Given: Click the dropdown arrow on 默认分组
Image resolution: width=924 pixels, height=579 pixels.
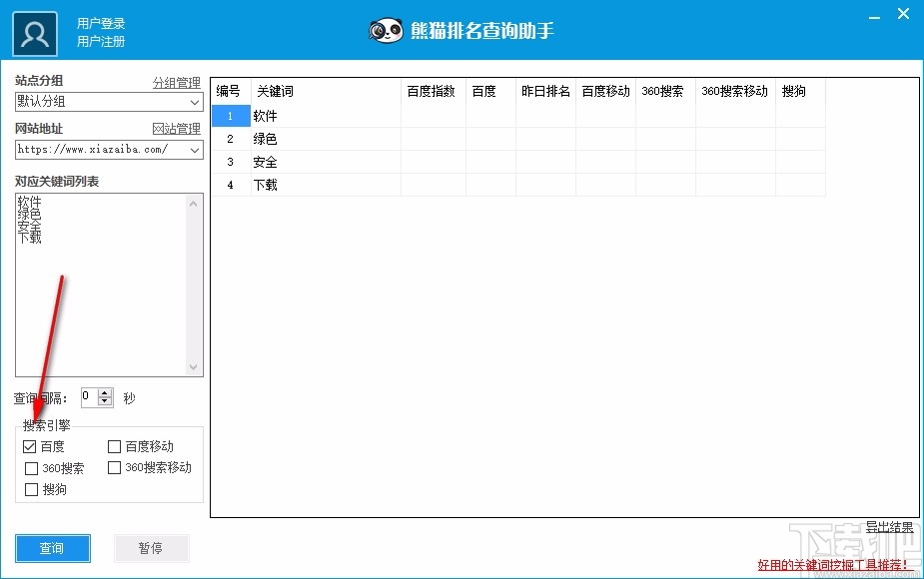Looking at the screenshot, I should point(193,102).
